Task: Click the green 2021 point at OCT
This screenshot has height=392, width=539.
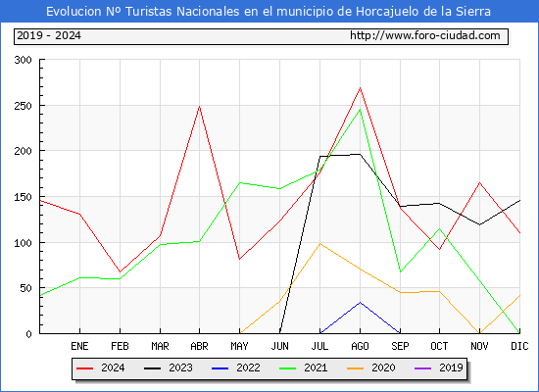Action: tap(439, 228)
